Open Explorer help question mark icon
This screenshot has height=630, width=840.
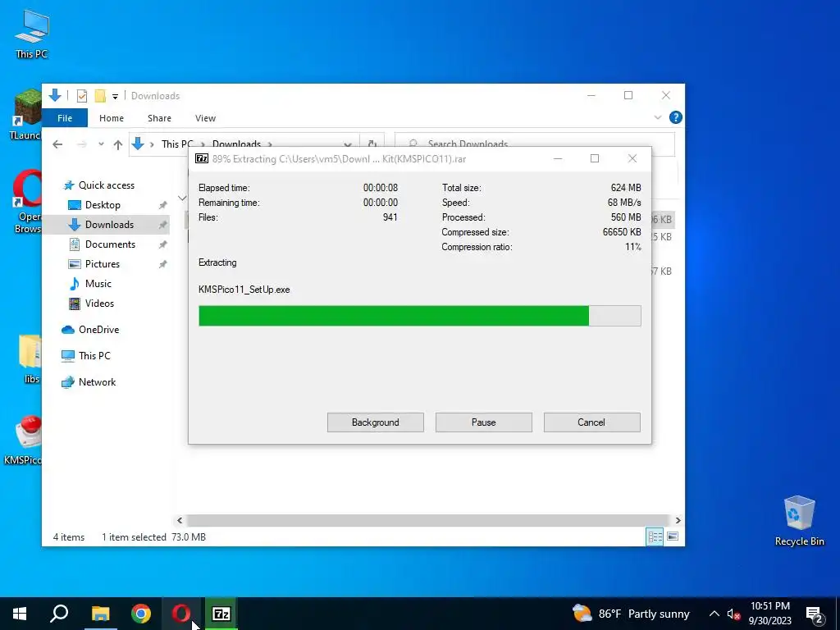coord(676,117)
